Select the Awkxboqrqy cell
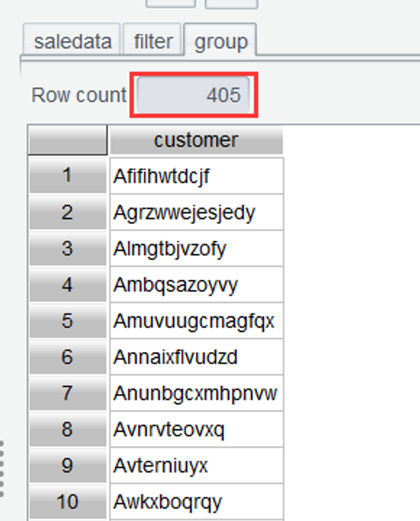The image size is (420, 521). pyautogui.click(x=196, y=502)
